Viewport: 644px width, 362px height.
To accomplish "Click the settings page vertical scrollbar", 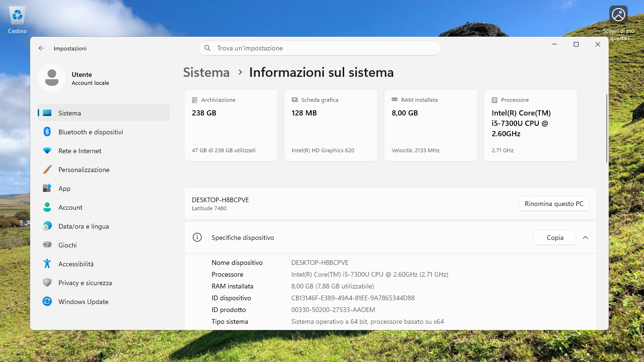I will pyautogui.click(x=607, y=128).
